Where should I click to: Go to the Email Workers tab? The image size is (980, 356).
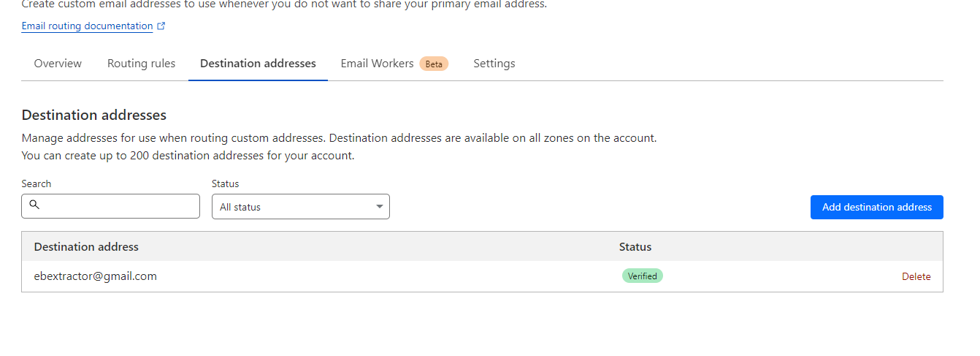pyautogui.click(x=377, y=64)
